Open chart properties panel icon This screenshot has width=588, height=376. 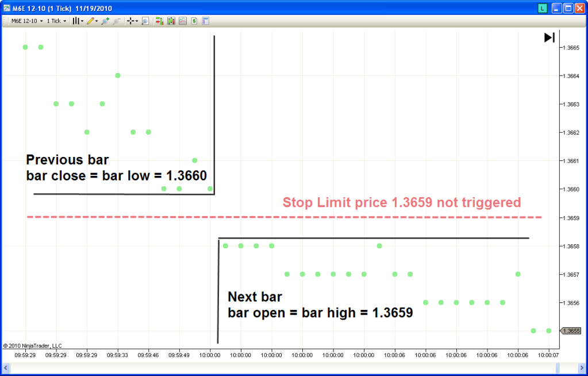click(206, 21)
